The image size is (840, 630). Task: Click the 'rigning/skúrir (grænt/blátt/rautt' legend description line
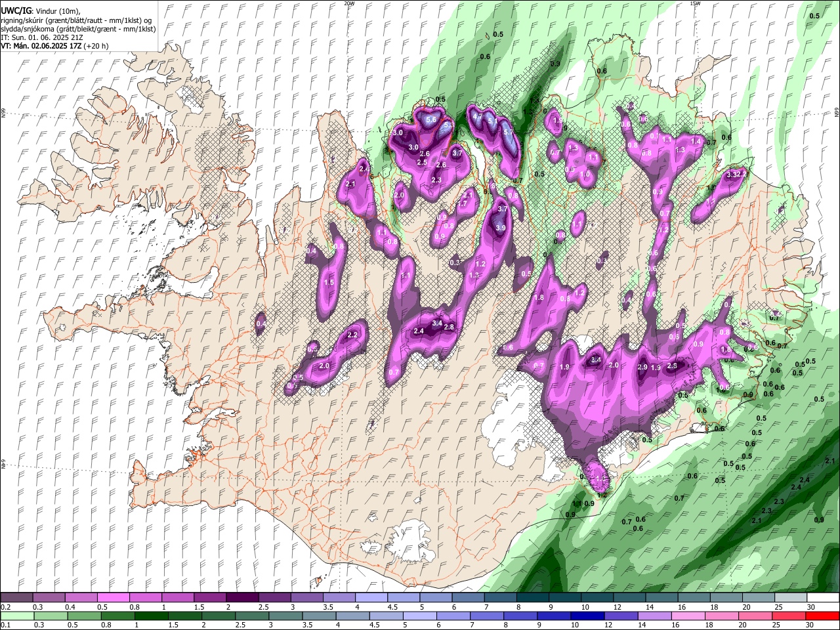(x=77, y=20)
